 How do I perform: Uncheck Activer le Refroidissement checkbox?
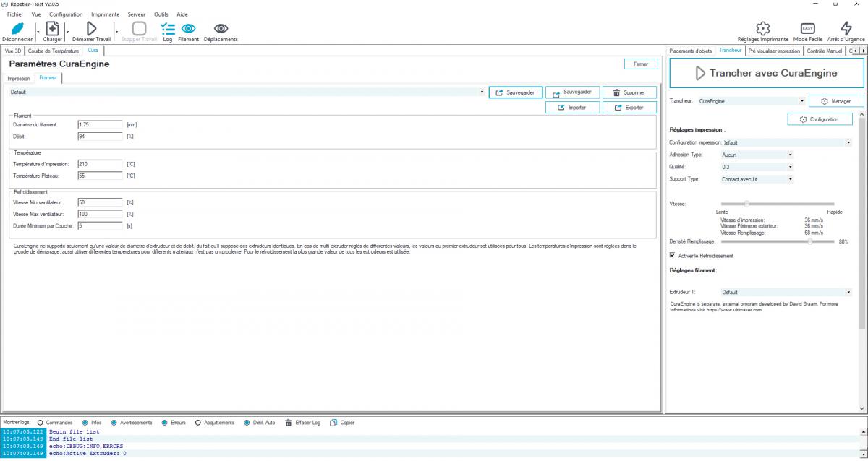pyautogui.click(x=673, y=255)
